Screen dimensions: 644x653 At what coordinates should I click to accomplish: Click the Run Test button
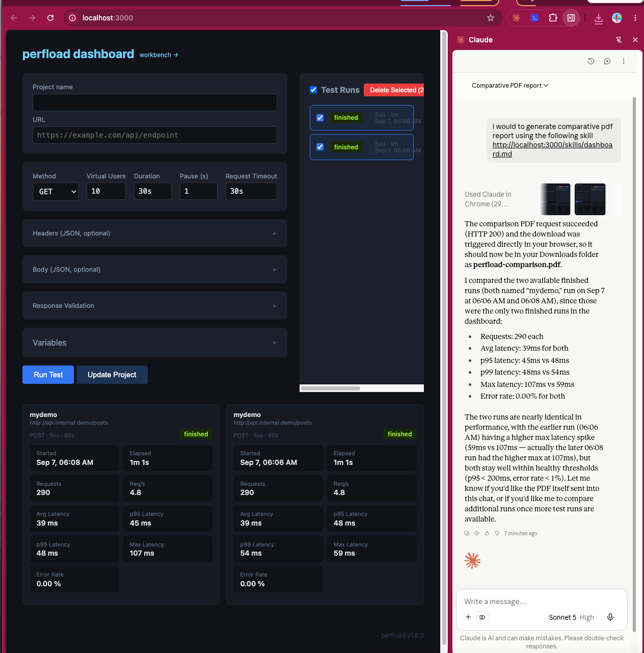click(x=48, y=375)
